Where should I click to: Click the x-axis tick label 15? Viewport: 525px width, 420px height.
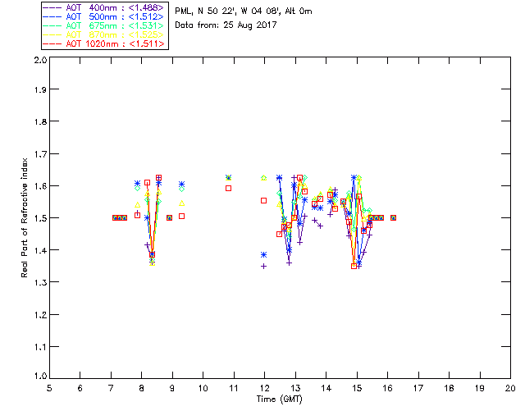357,389
